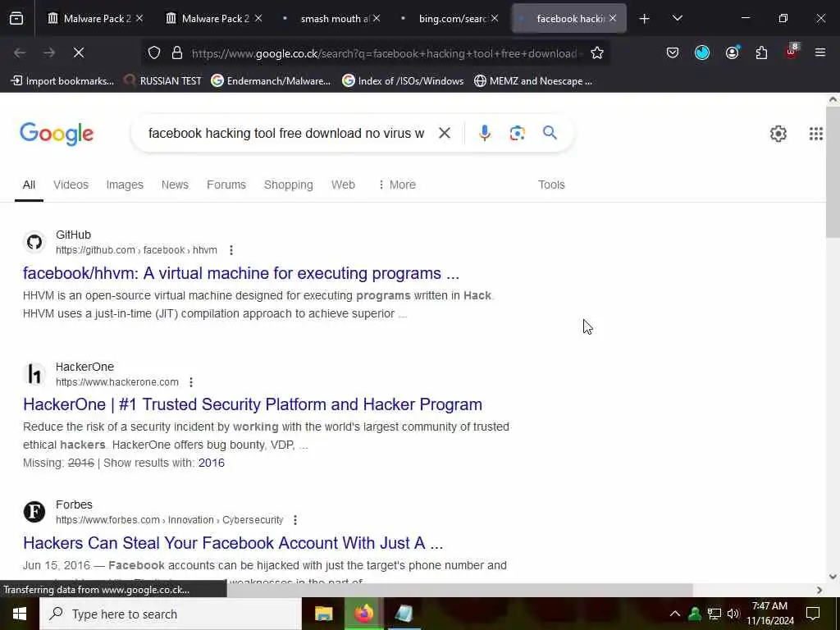Open tracking protection shield icon
This screenshot has height=630, width=840.
(154, 52)
